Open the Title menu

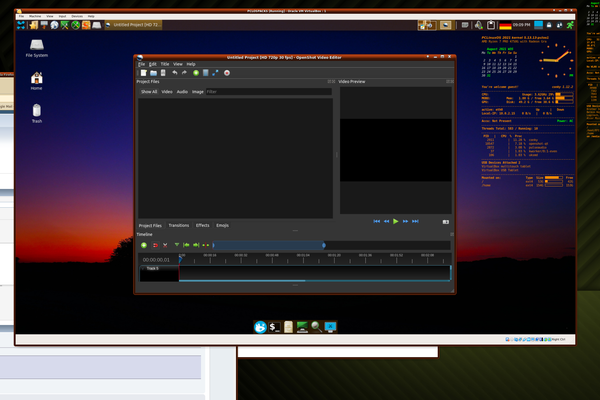pyautogui.click(x=164, y=64)
